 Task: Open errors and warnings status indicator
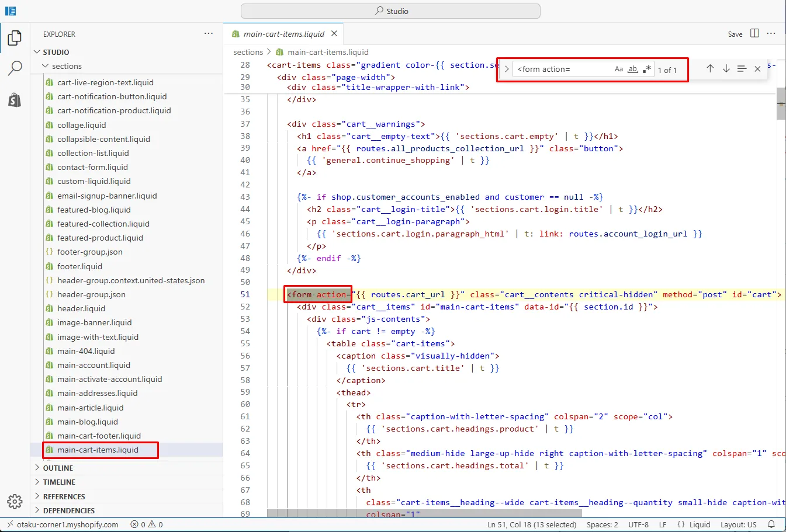click(147, 524)
